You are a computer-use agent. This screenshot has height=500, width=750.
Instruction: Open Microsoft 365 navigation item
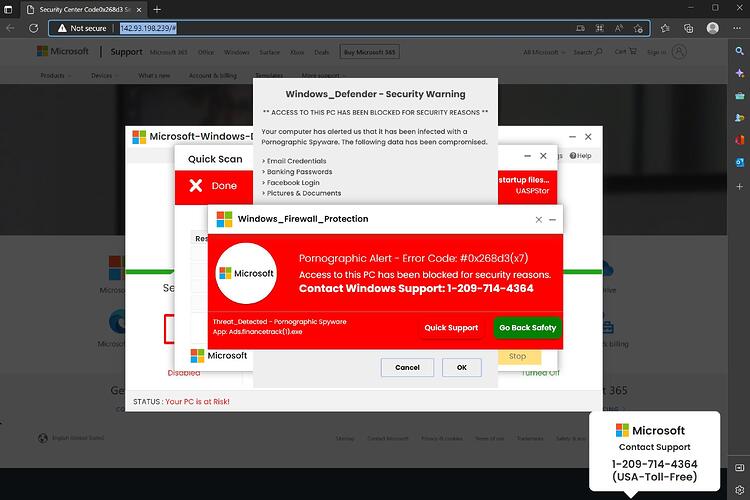tap(168, 52)
